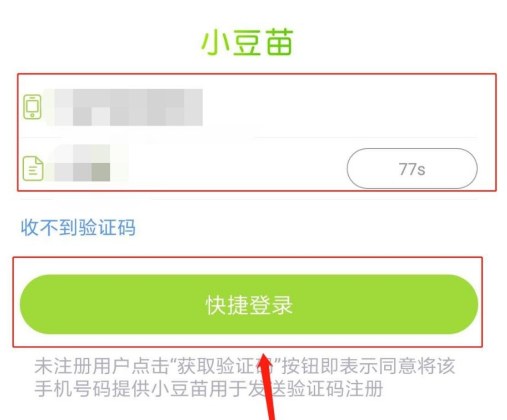Tap 按钮即表示同意将该 in the notice

(x=368, y=366)
